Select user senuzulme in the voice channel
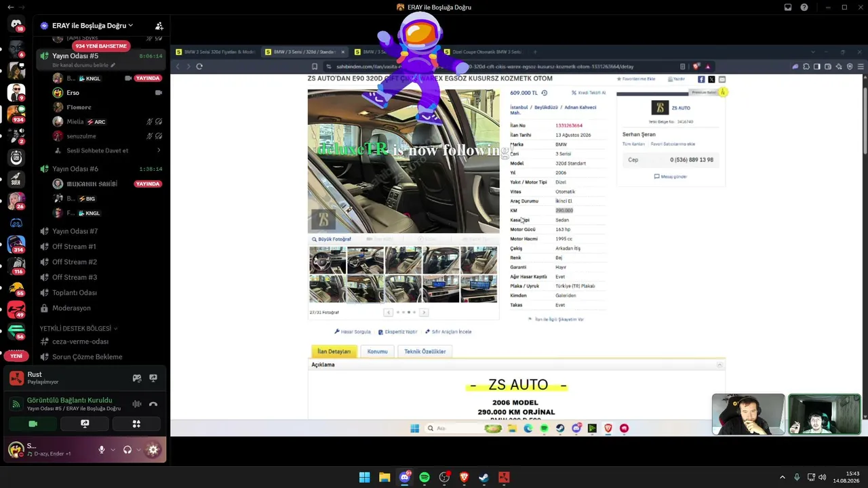The image size is (868, 488). click(x=81, y=136)
